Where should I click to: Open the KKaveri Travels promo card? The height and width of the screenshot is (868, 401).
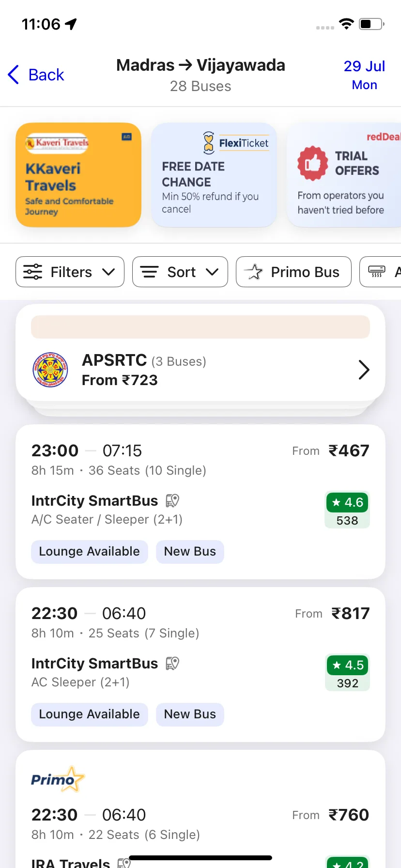tap(78, 175)
